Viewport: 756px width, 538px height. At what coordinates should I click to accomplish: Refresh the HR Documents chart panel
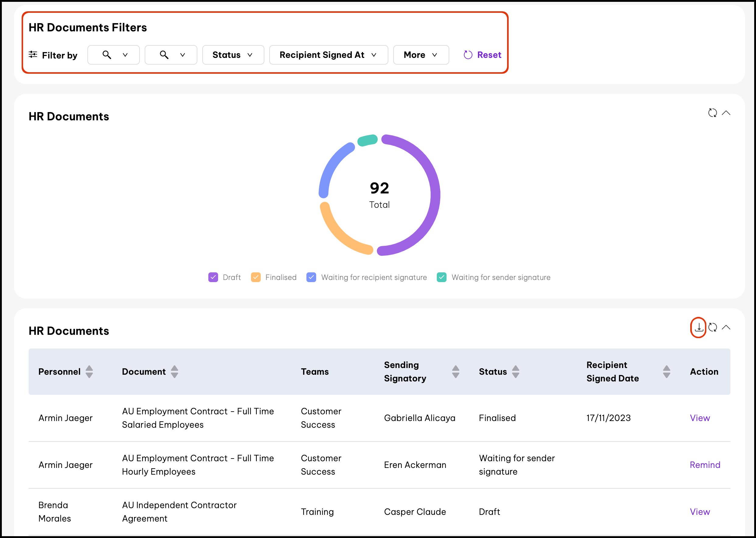point(712,113)
